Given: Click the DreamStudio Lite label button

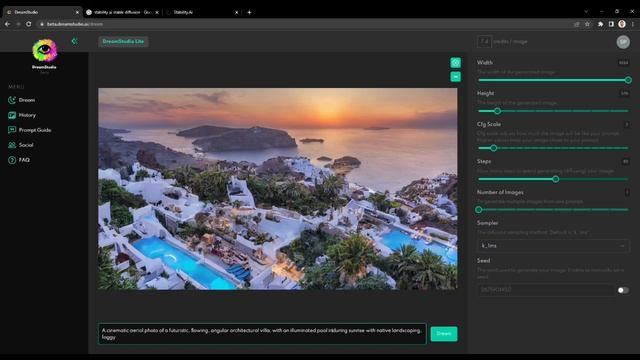Looking at the screenshot, I should pos(123,41).
